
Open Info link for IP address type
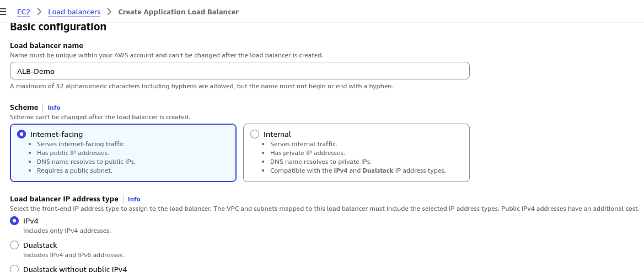click(134, 199)
